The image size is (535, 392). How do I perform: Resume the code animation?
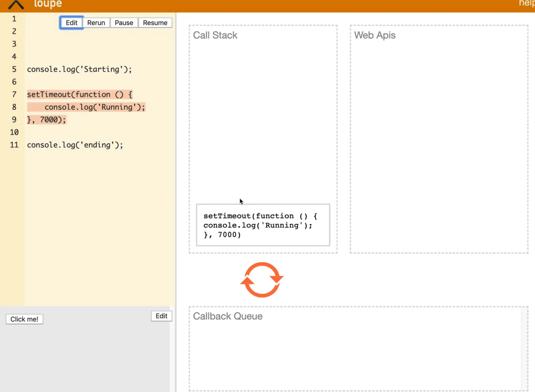pyautogui.click(x=155, y=23)
